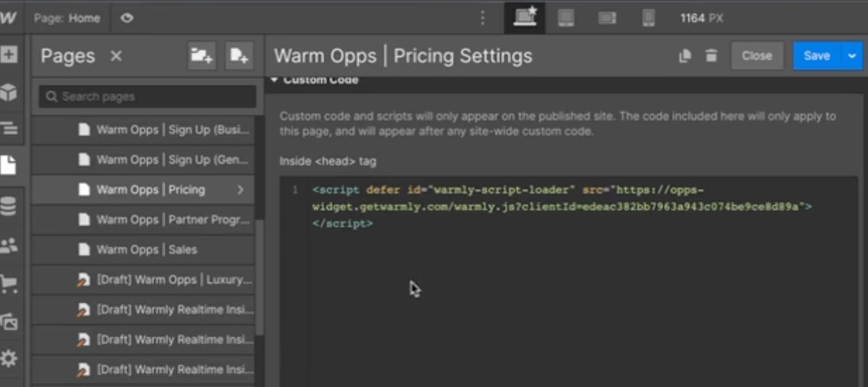
Task: Select the Warm Opps | Sales page
Action: (x=143, y=250)
